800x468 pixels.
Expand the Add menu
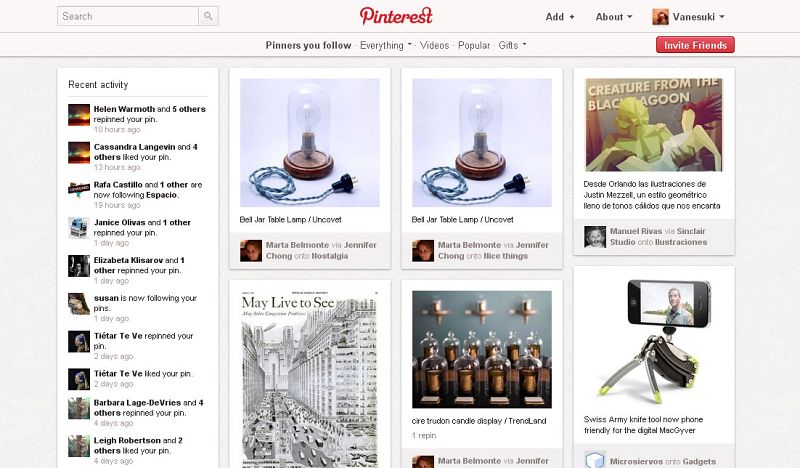(x=560, y=17)
